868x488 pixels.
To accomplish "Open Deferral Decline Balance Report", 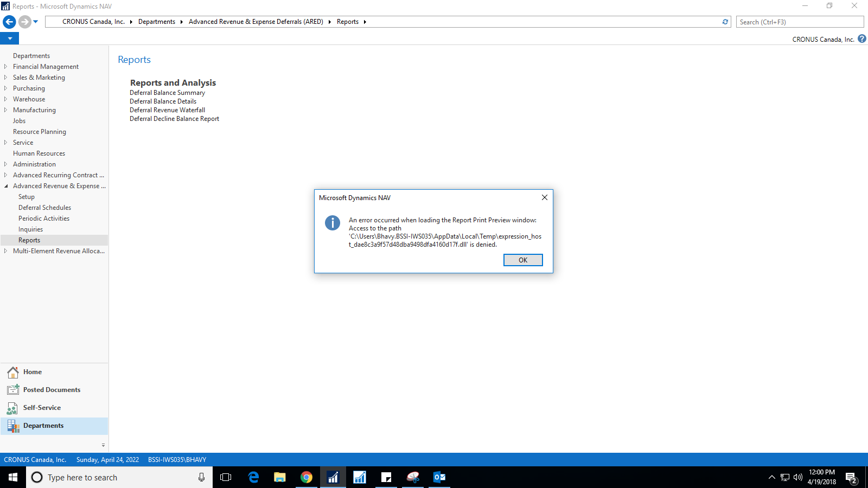I will (174, 119).
